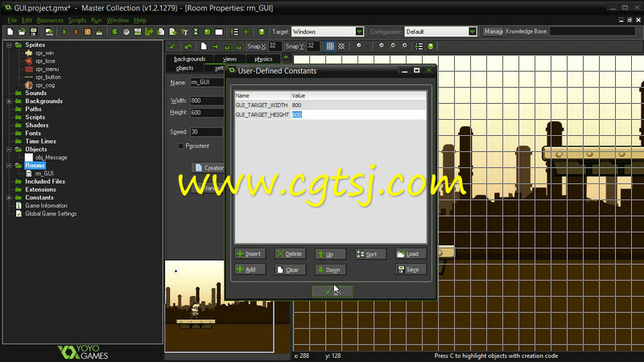
Task: Create a path resource
Action: (149, 31)
